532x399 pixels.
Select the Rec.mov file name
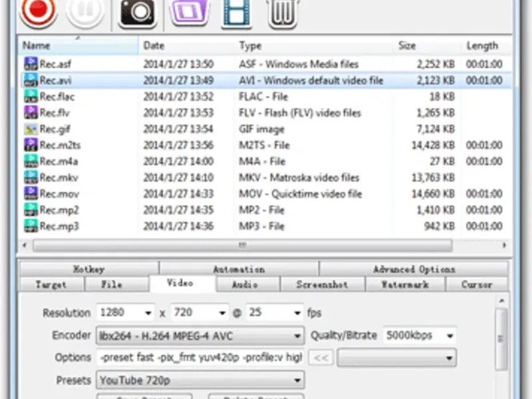click(59, 194)
